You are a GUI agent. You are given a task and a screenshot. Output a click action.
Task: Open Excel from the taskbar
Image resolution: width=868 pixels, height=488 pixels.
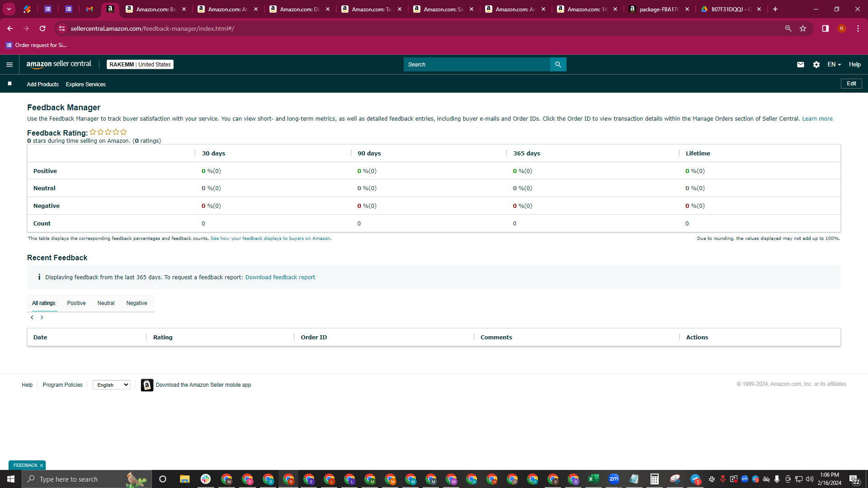coord(593,479)
